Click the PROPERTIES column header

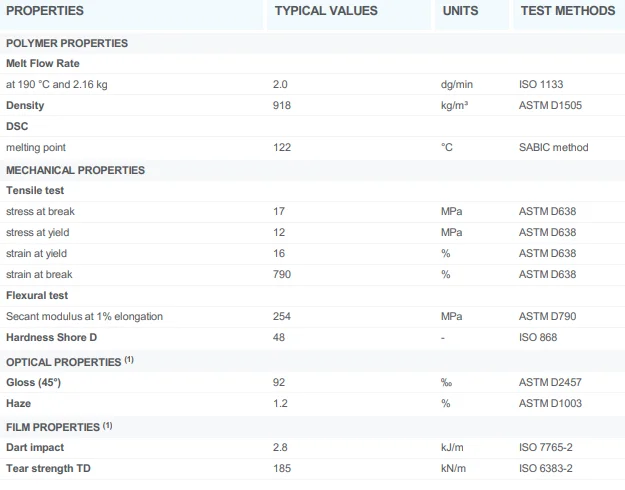(45, 11)
